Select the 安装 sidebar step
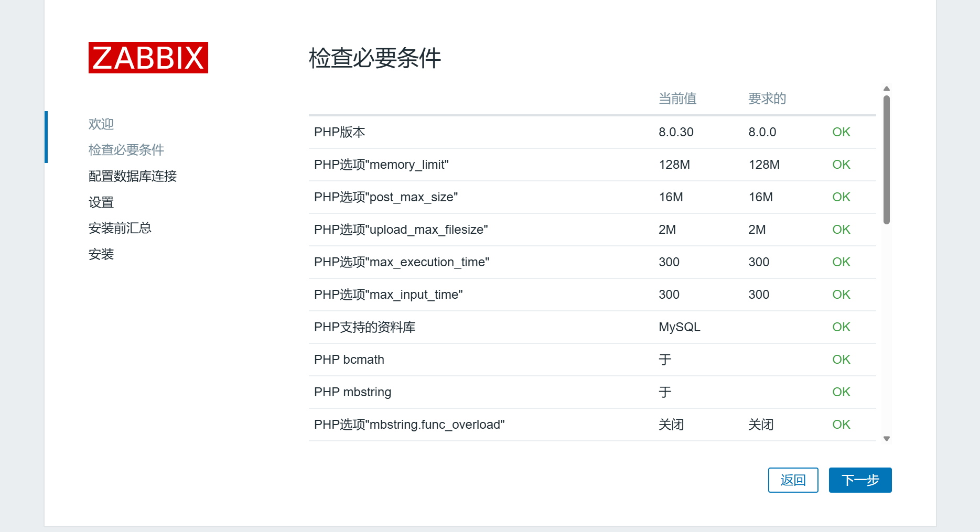 pyautogui.click(x=101, y=254)
